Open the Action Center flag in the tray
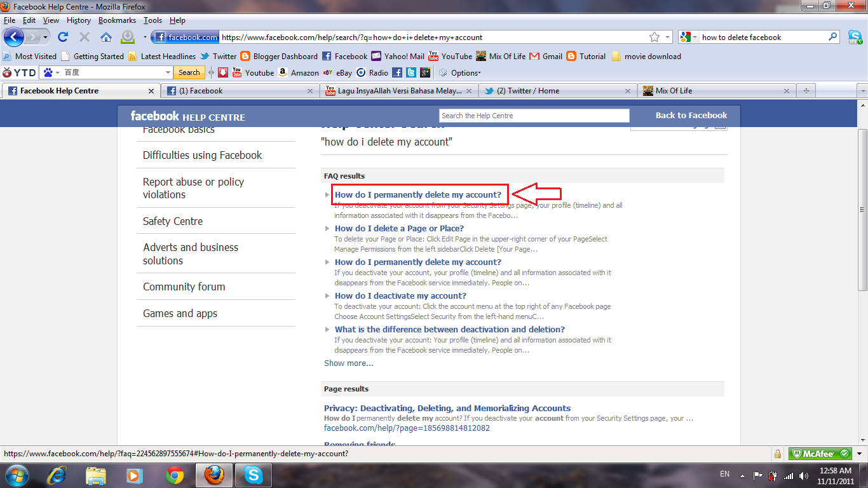 click(758, 475)
